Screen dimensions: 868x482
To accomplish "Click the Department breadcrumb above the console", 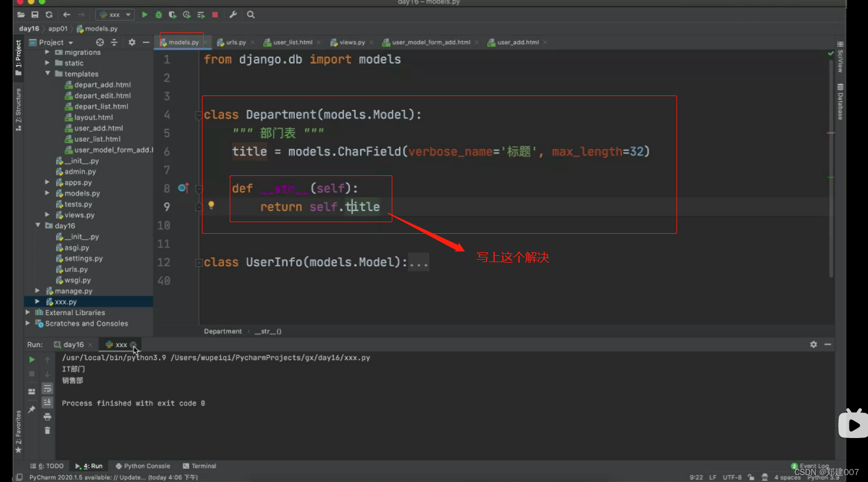I will coord(223,331).
